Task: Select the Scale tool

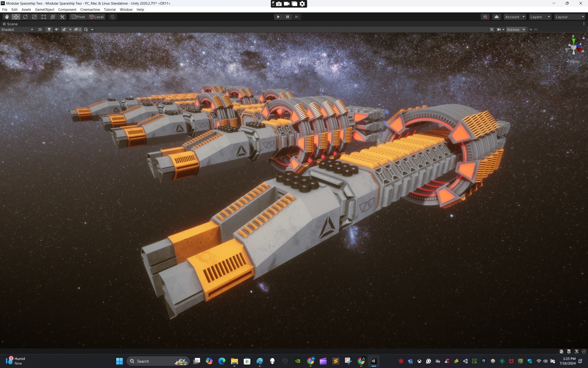Action: (34, 17)
